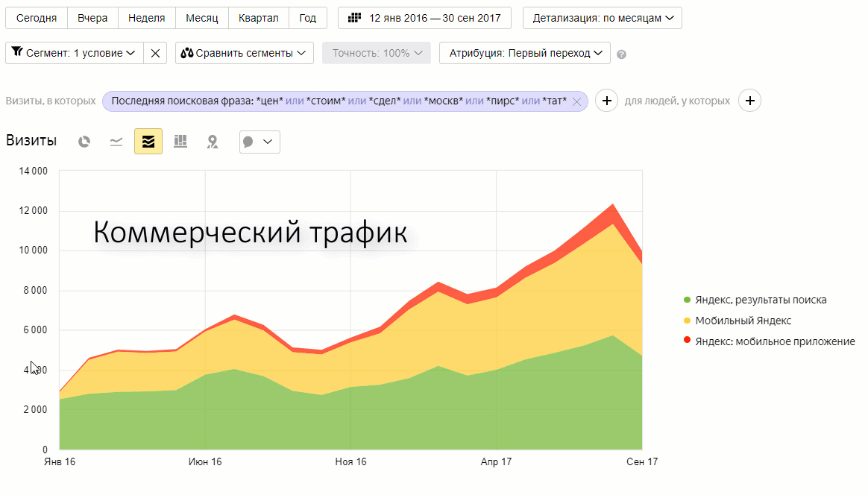Select the Неделя period tab
Viewport: 868px width, 495px height.
[147, 18]
